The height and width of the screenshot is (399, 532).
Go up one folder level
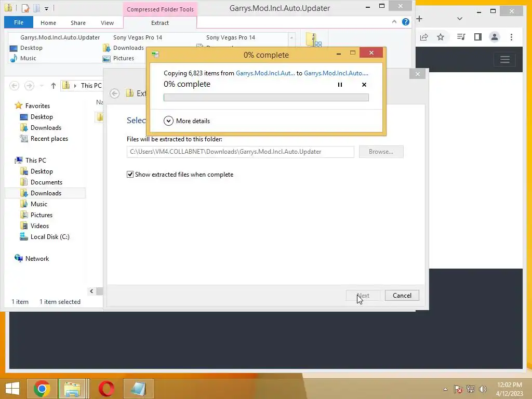(x=54, y=86)
